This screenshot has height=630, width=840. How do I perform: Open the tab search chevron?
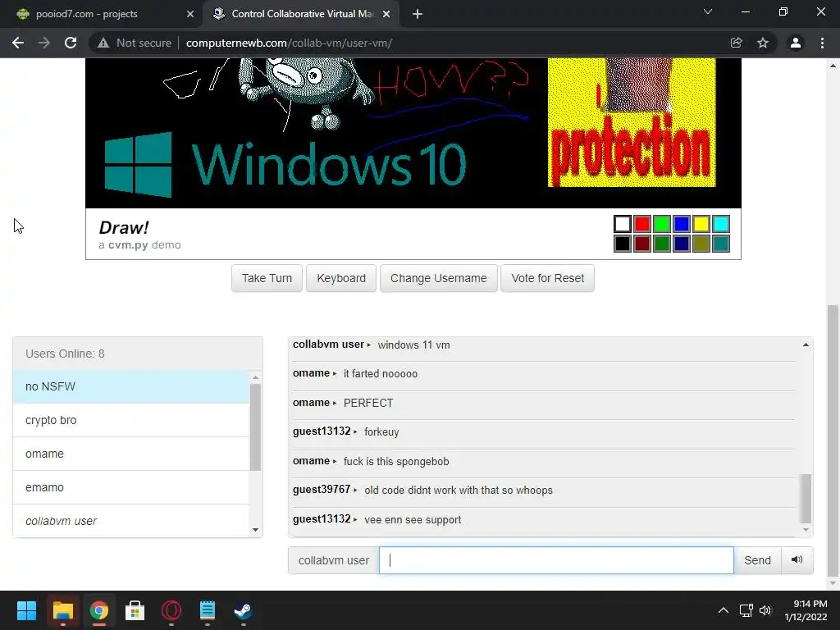[x=708, y=11]
